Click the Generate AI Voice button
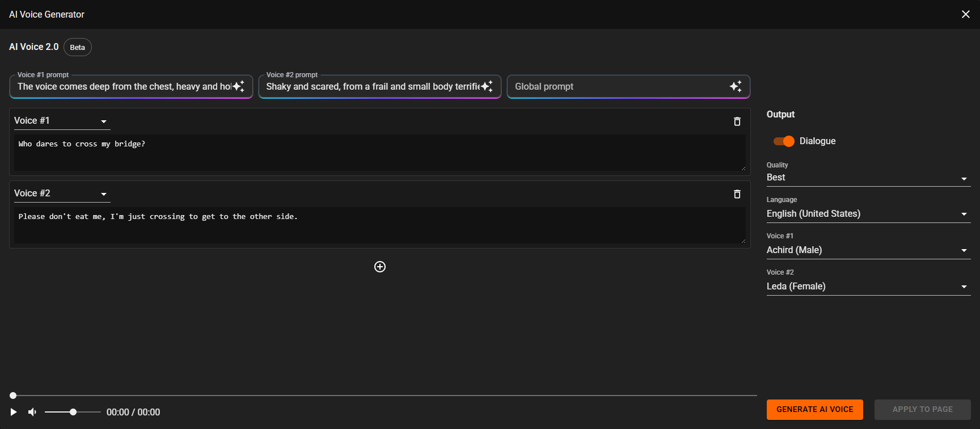Viewport: 980px width, 429px height. [814, 410]
